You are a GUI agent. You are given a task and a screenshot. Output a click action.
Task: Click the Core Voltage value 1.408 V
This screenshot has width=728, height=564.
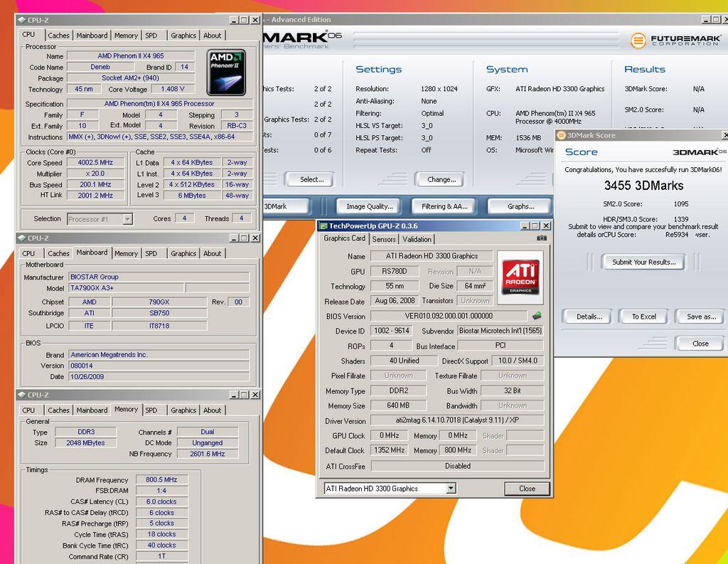click(x=173, y=89)
